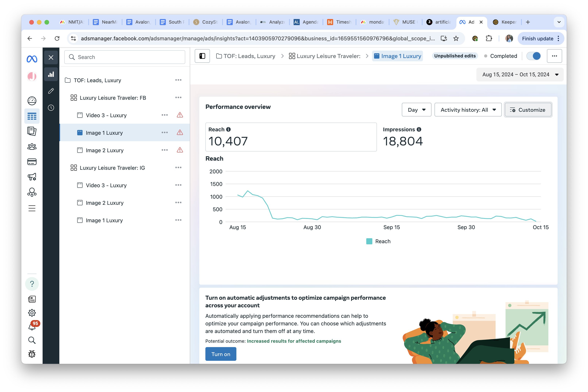Click the Reach info icon

point(228,130)
